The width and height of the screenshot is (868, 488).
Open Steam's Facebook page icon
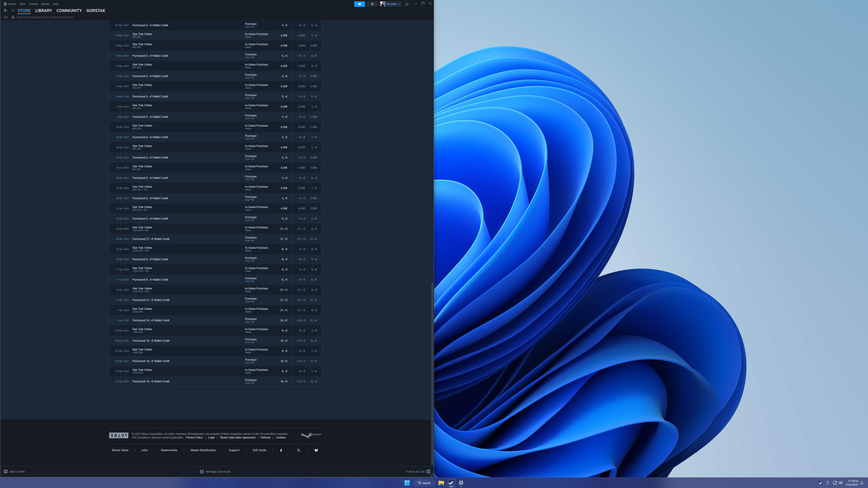[x=281, y=450]
